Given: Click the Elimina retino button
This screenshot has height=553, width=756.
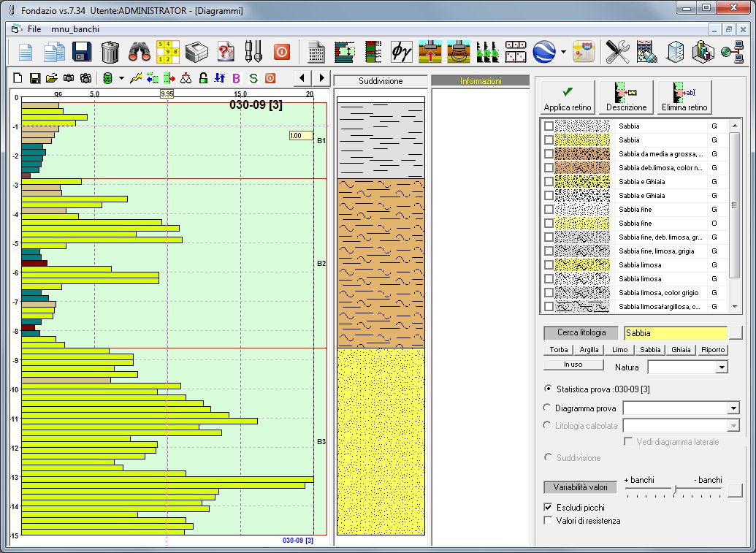Looking at the screenshot, I should (684, 97).
